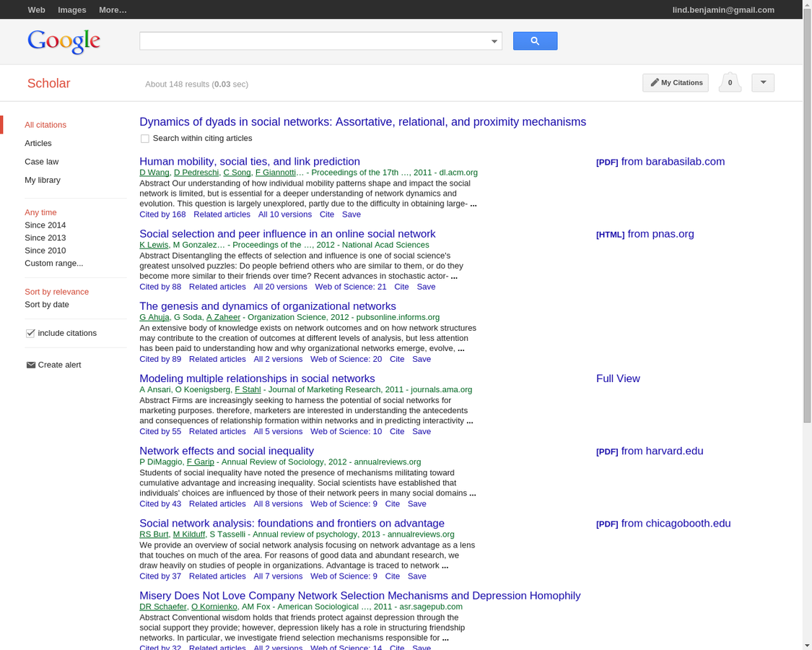Viewport: 812px width, 650px height.
Task: Click Cited by 37
Action: (160, 576)
